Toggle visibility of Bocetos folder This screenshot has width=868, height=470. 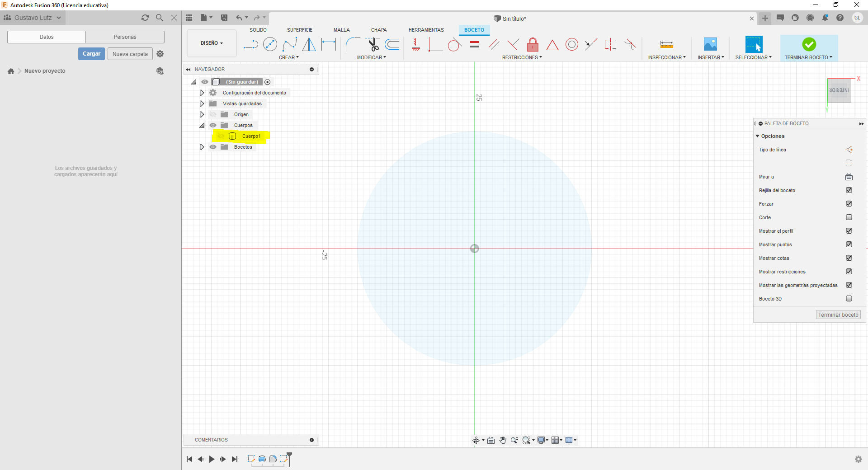[x=213, y=147]
